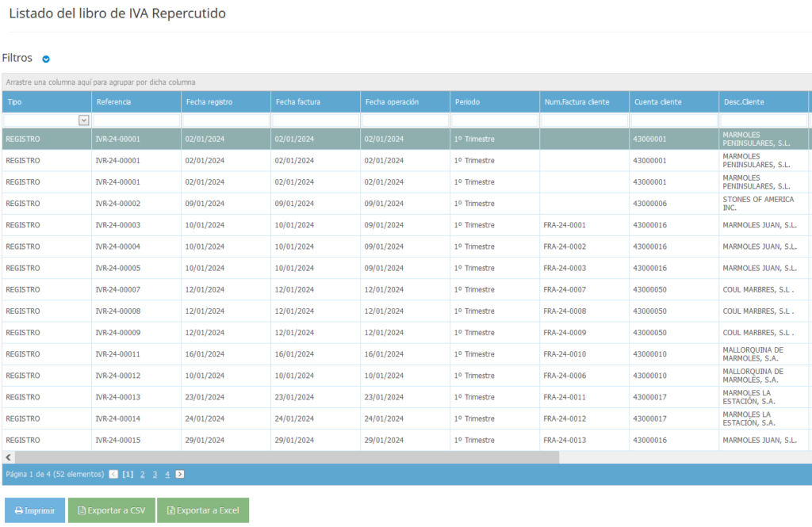Jump to page 4 of results
The width and height of the screenshot is (812, 527).
(167, 474)
